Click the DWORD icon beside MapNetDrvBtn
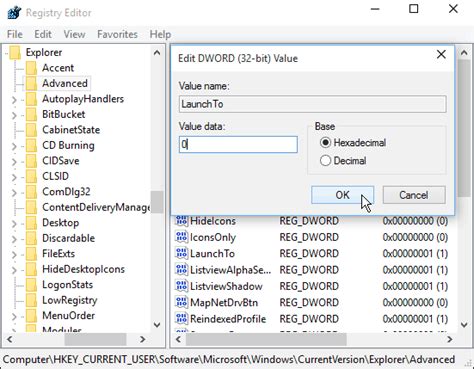Image resolution: width=474 pixels, height=369 pixels. click(x=181, y=302)
